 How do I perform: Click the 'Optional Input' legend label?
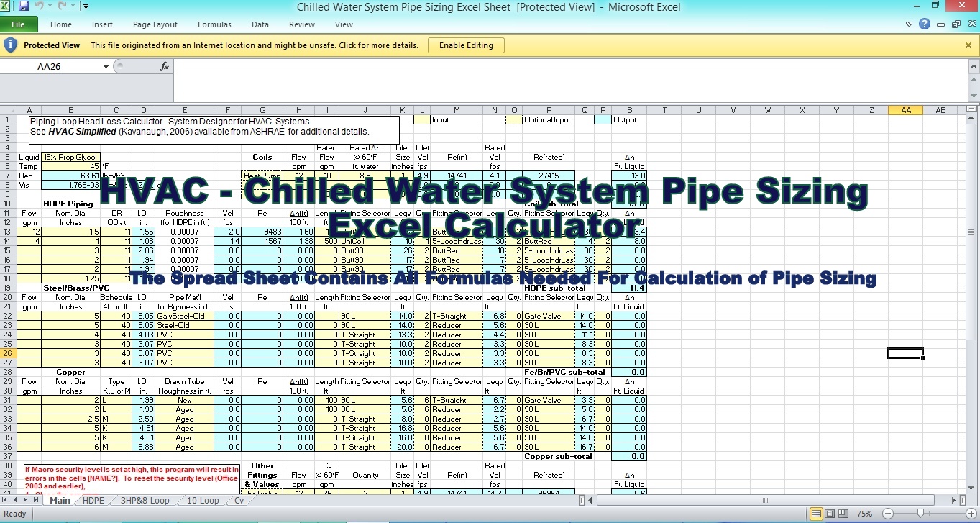pos(548,120)
